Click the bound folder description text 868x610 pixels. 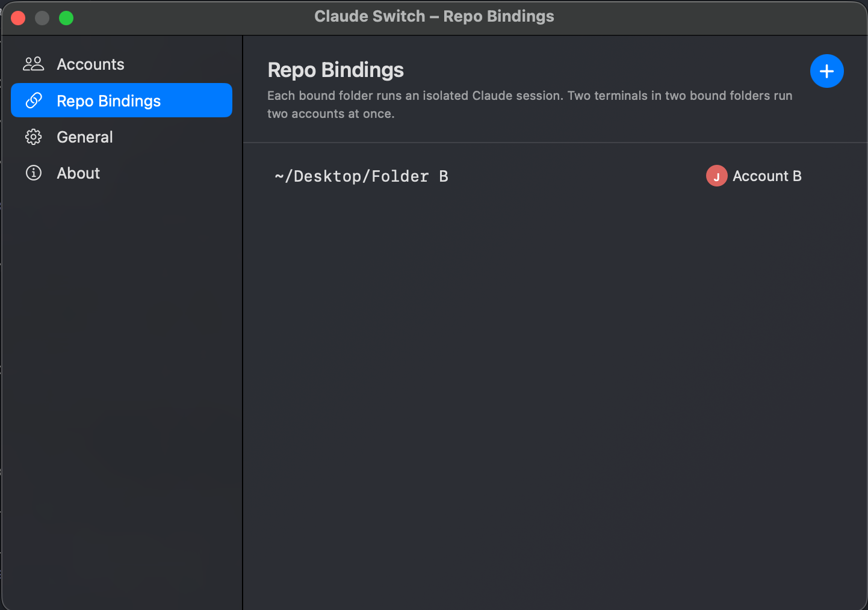pos(530,105)
